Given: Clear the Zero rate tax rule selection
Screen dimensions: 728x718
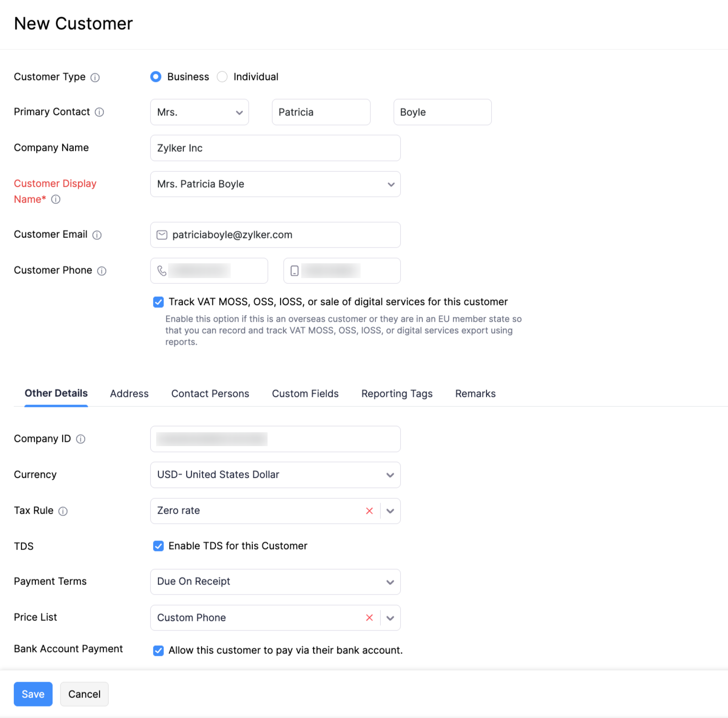Looking at the screenshot, I should tap(369, 511).
